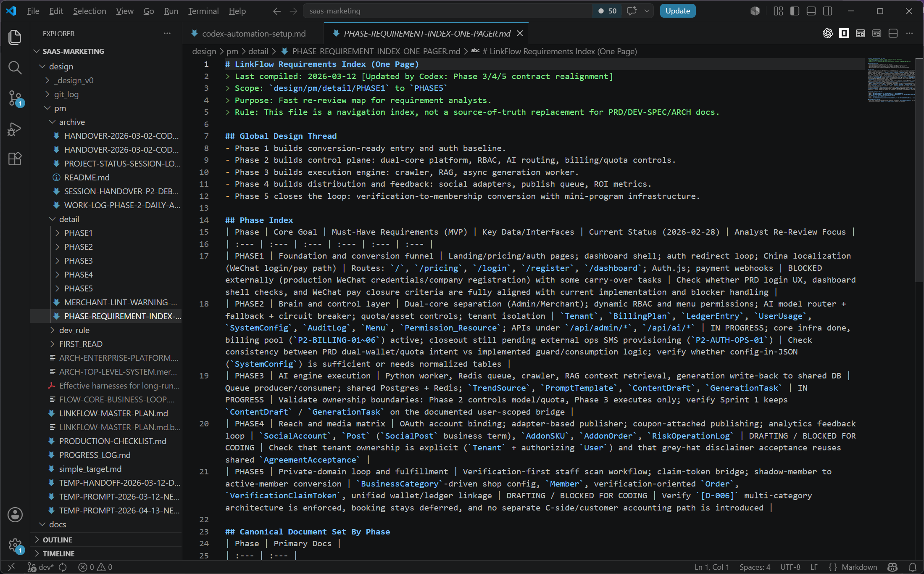Open Source Control view with badge
This screenshot has width=924, height=574.
(x=15, y=98)
